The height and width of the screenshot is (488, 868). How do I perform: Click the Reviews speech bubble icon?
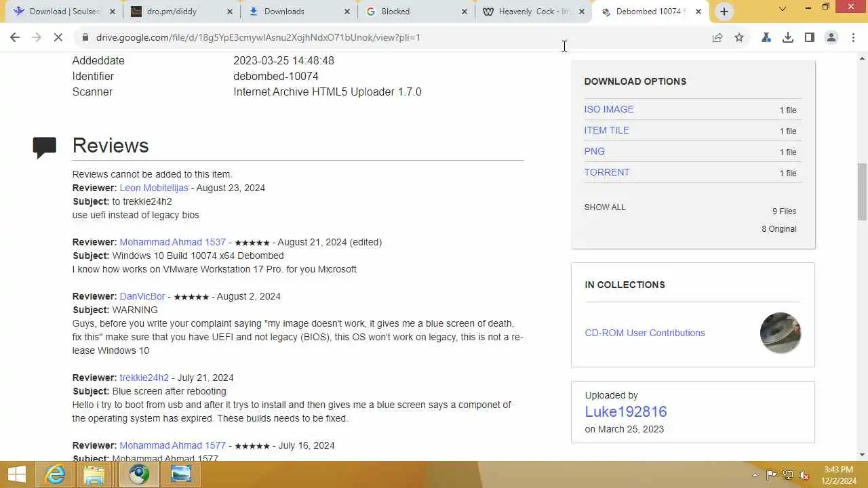point(44,147)
